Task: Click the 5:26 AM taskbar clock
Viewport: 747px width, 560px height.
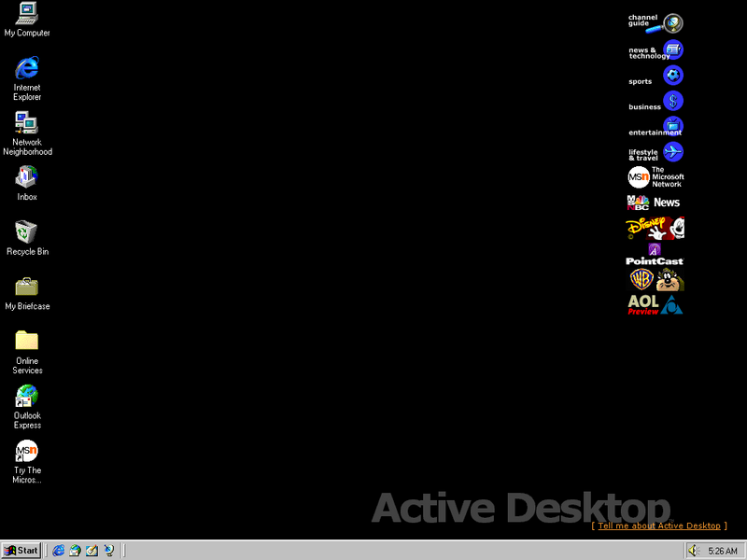Action: click(723, 551)
